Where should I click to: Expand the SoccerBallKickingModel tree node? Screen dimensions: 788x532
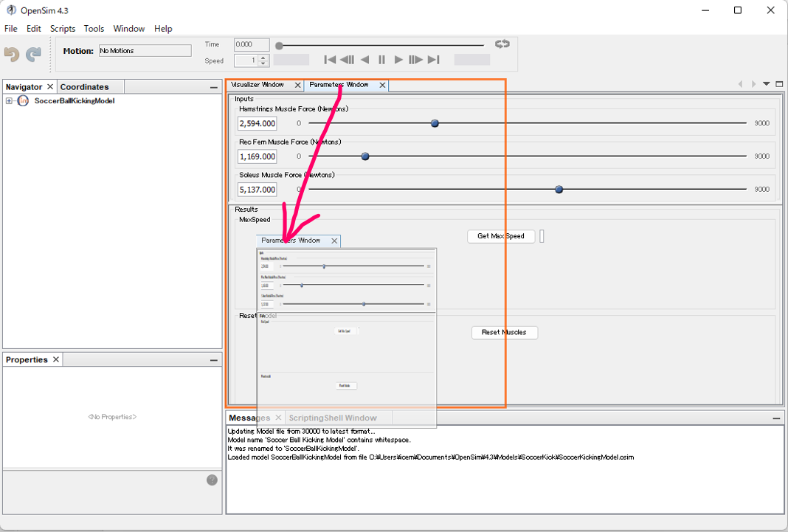coord(9,101)
